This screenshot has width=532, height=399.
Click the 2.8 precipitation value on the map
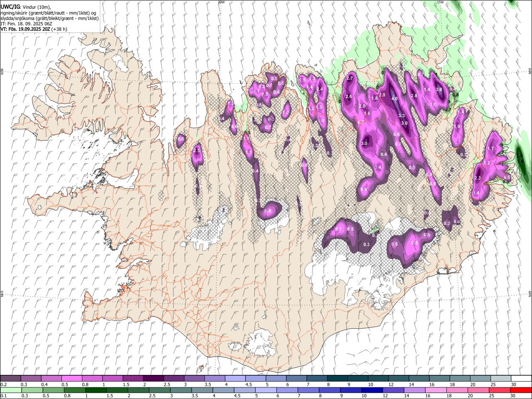pyautogui.click(x=414, y=96)
